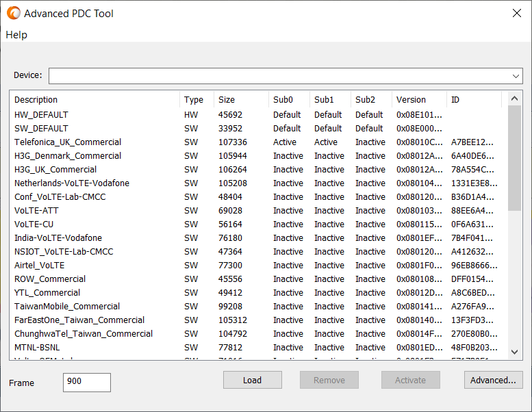Click the size value 105312
The width and height of the screenshot is (532, 412).
232,320
